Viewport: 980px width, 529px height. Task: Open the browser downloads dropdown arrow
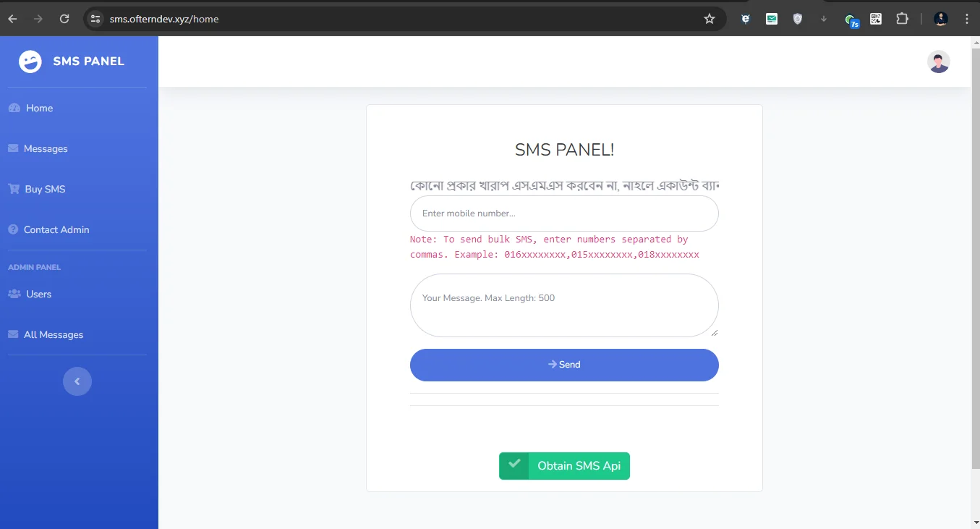pos(823,19)
